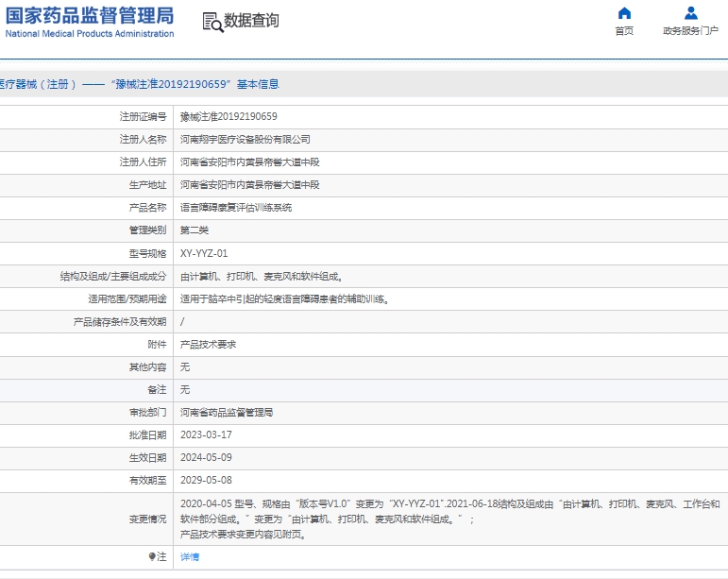This screenshot has height=579, width=728.
Task: Click product name 语言障碍康复评估训练系统
Action: pyautogui.click(x=236, y=208)
